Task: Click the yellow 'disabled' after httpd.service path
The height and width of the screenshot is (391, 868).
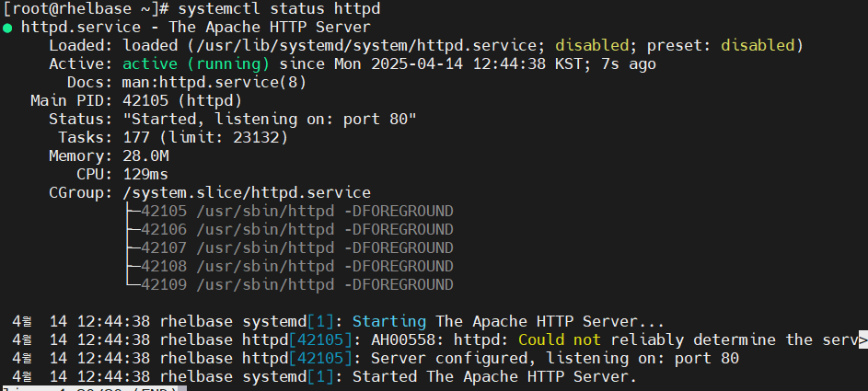Action: 592,45
